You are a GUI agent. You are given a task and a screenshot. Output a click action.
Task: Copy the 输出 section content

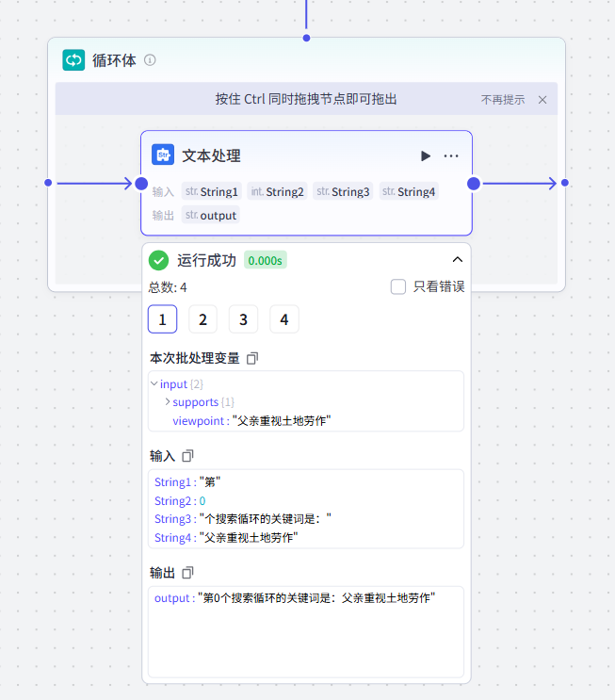[x=187, y=573]
